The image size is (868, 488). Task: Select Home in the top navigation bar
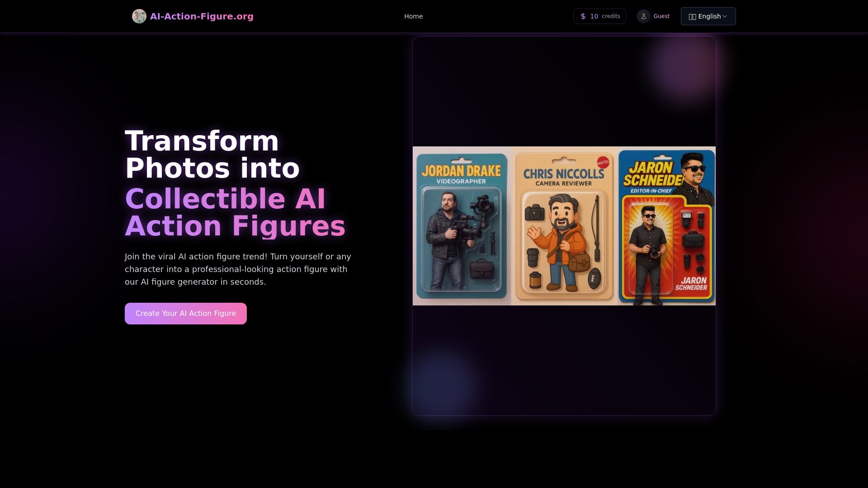413,16
